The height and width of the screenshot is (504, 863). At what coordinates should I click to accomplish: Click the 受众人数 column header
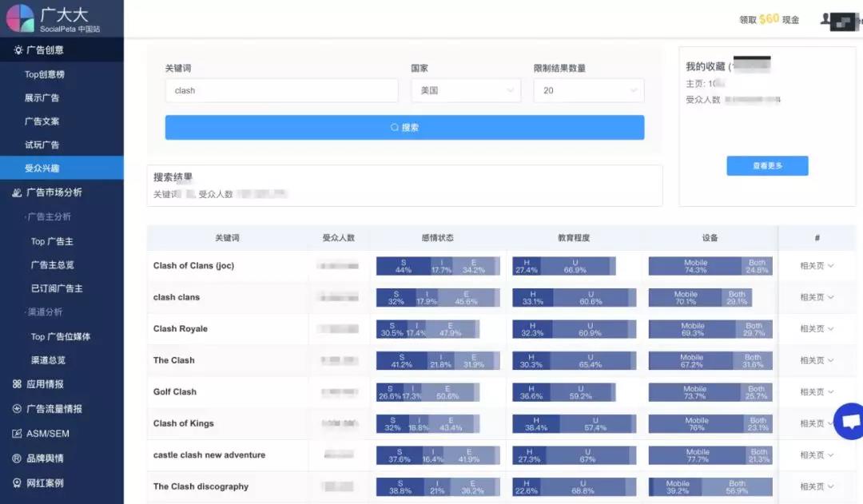click(339, 238)
